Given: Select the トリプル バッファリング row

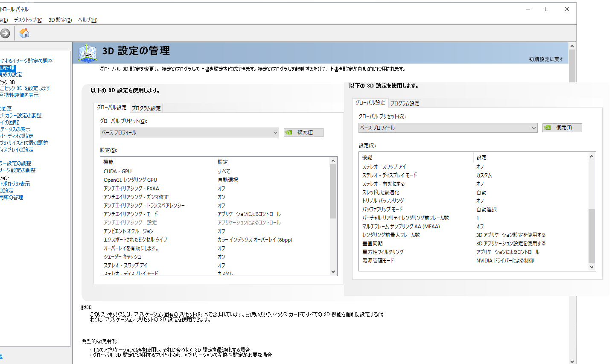Looking at the screenshot, I should pos(474,201).
